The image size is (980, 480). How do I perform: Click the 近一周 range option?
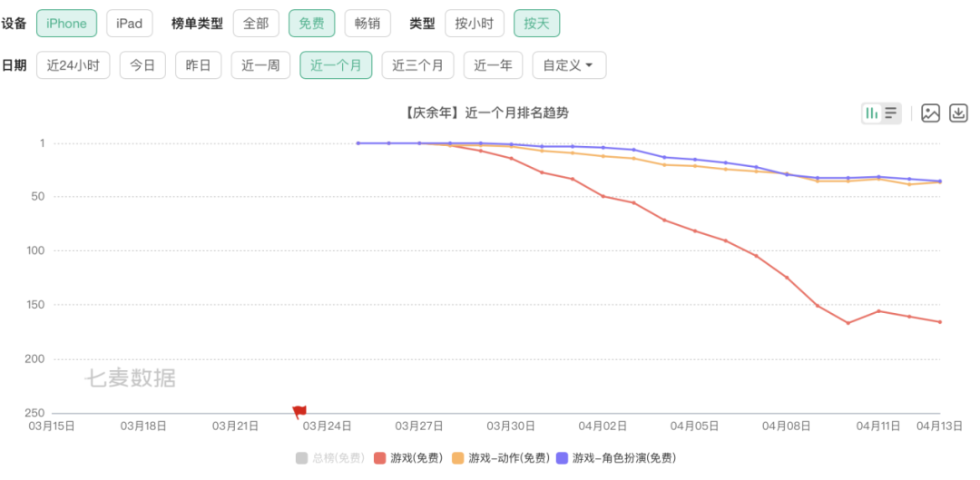260,65
